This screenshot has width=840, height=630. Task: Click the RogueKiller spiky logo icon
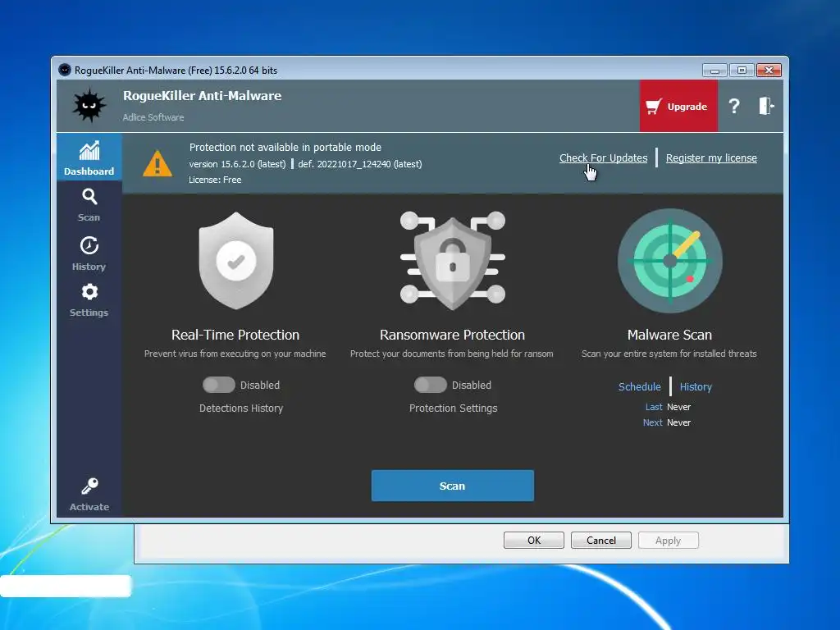click(89, 106)
